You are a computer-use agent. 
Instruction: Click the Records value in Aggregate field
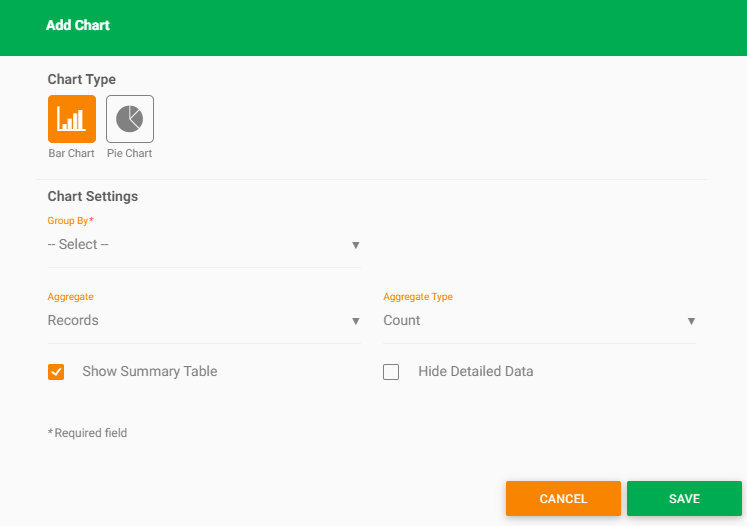tap(73, 320)
